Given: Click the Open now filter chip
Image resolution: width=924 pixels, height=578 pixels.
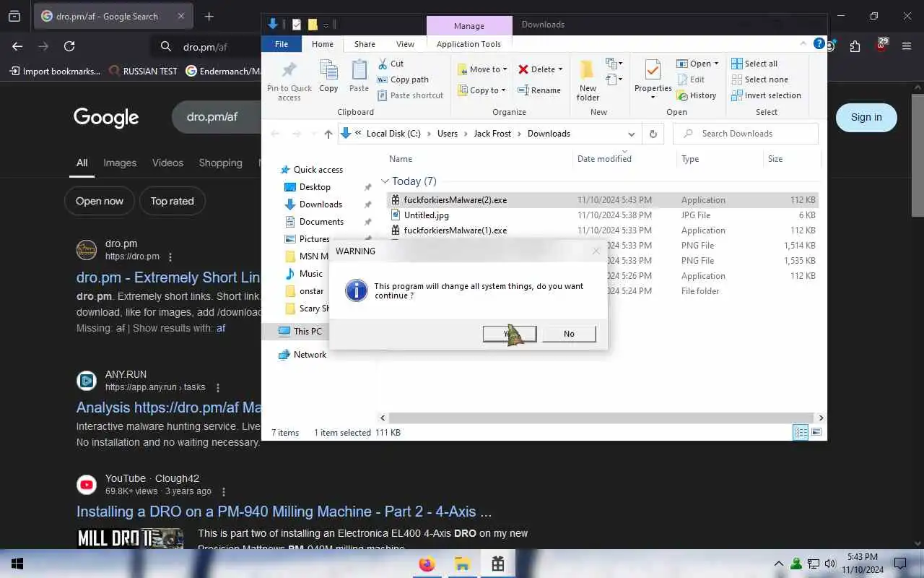Looking at the screenshot, I should 100,201.
